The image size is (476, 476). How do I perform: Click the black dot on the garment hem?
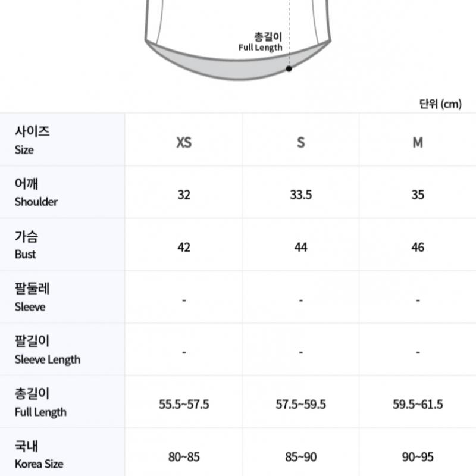click(x=289, y=68)
